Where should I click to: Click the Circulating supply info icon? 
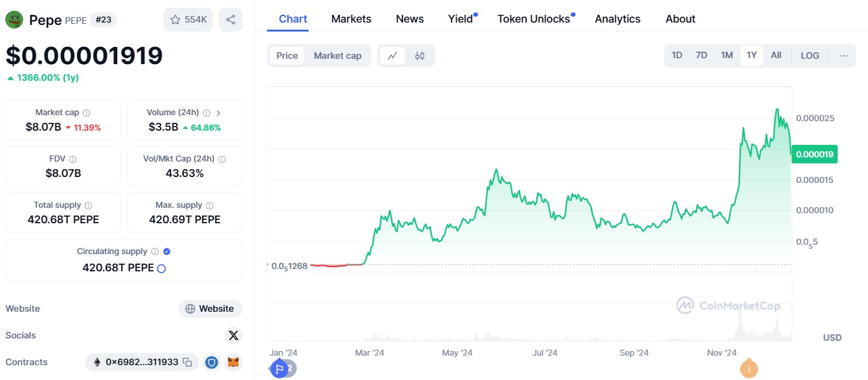click(x=155, y=252)
